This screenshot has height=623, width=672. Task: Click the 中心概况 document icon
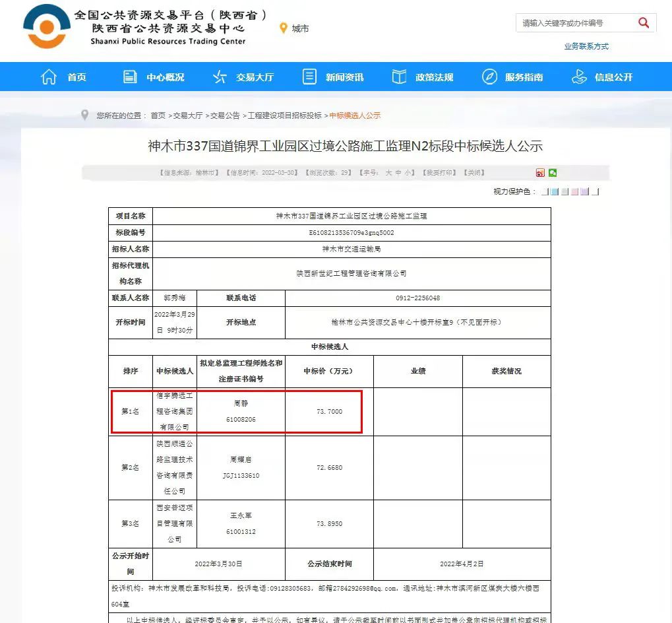point(130,77)
